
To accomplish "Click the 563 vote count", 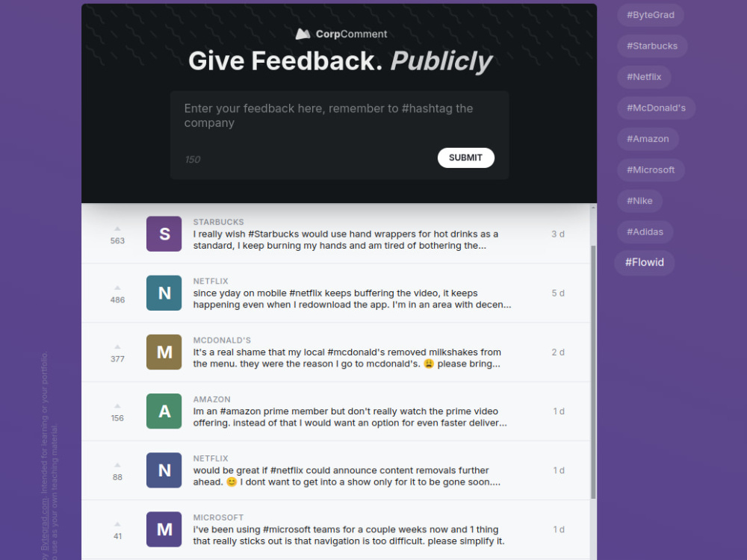I will 117,241.
